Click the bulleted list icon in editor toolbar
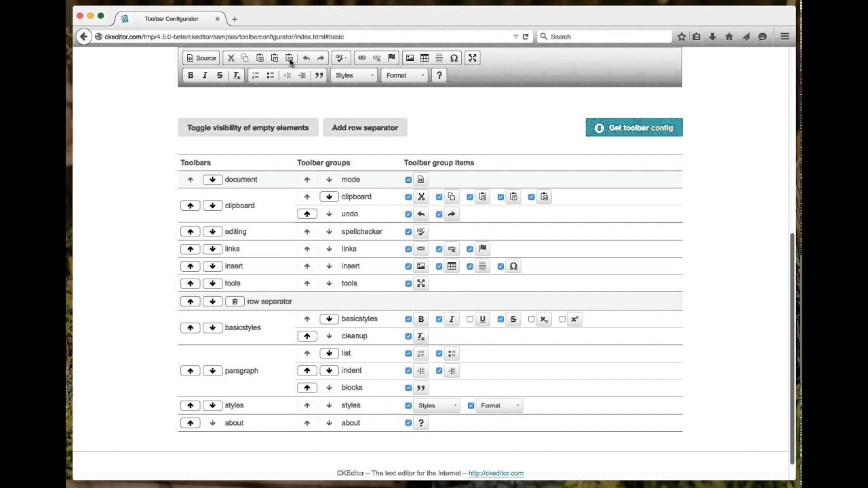 [x=270, y=75]
